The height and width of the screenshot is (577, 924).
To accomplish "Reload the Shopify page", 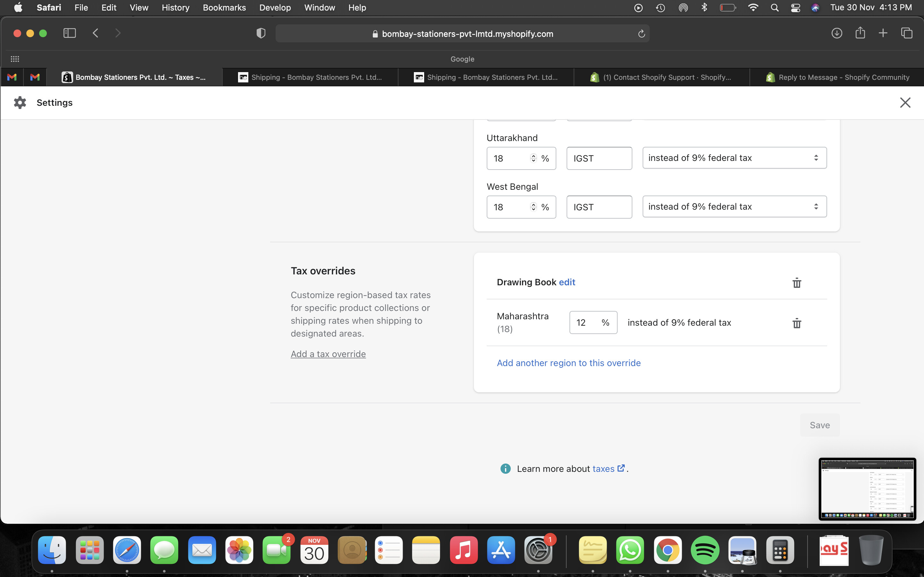I will pos(641,34).
